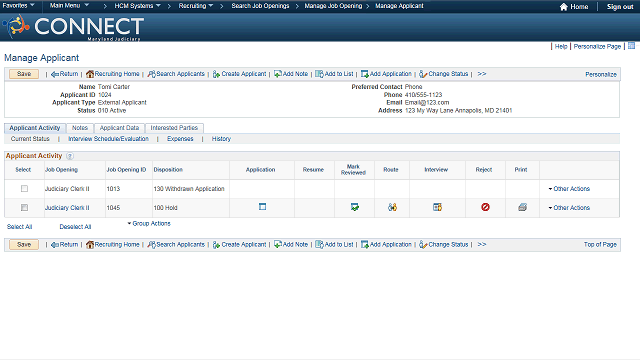This screenshot has height=360, width=640.
Task: Switch to the Applicant Data tab
Action: coord(119,128)
